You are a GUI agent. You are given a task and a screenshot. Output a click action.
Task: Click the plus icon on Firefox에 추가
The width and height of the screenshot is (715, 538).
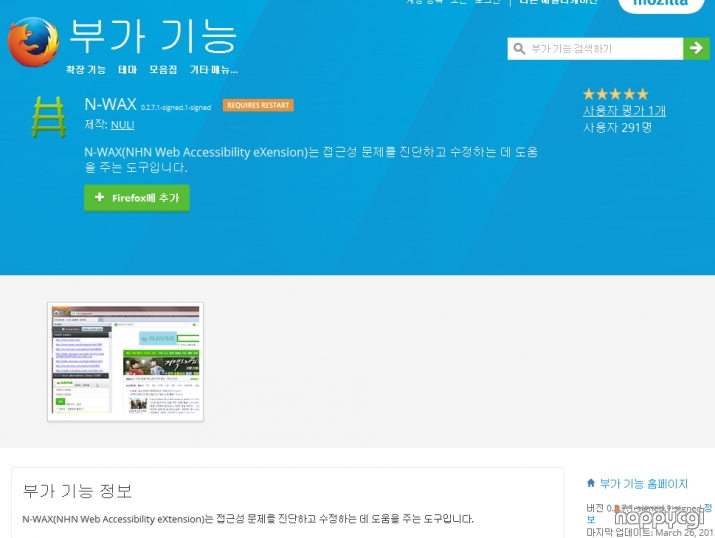pos(99,197)
